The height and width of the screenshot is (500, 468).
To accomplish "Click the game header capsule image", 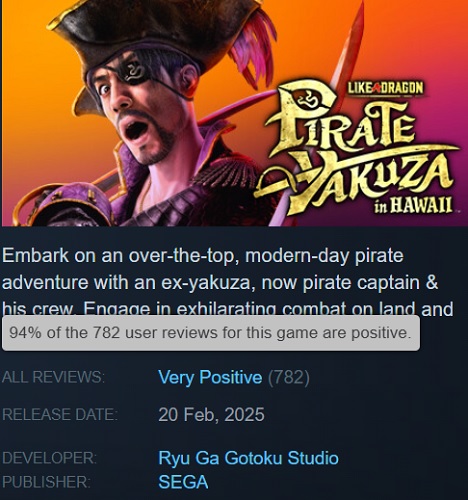I will pos(235,113).
